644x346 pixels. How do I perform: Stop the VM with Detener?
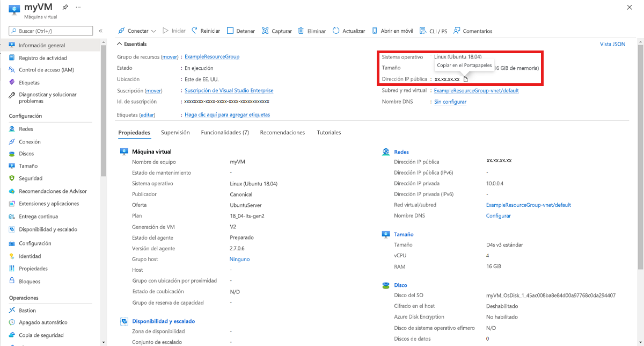click(241, 31)
